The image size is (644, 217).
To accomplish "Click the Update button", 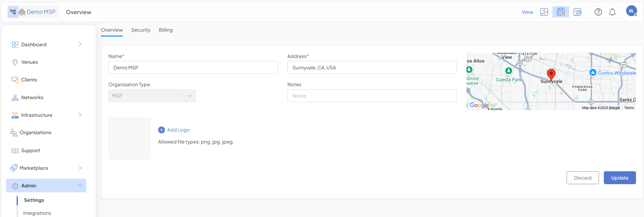I will click(x=619, y=178).
